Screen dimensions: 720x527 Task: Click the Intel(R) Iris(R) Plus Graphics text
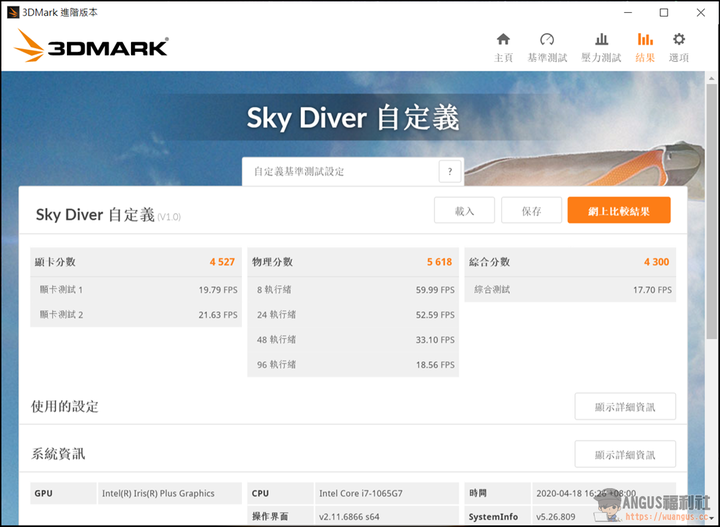[x=158, y=493]
